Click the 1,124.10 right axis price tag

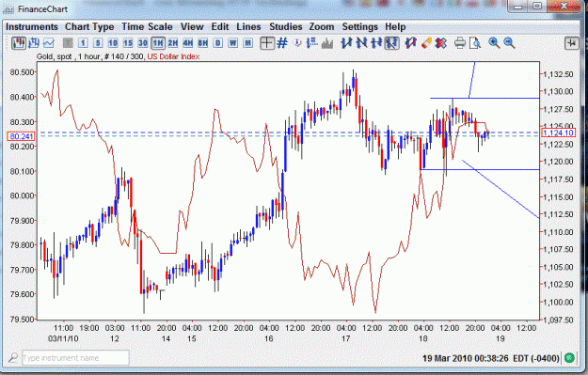558,133
